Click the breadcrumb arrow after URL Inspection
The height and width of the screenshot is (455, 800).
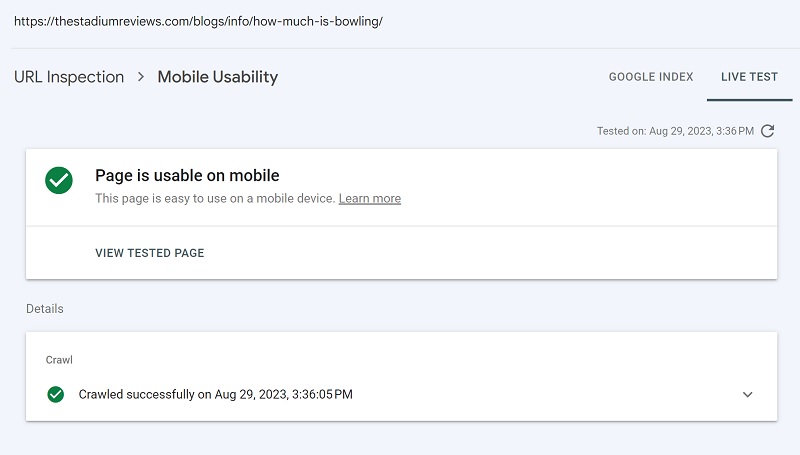141,77
